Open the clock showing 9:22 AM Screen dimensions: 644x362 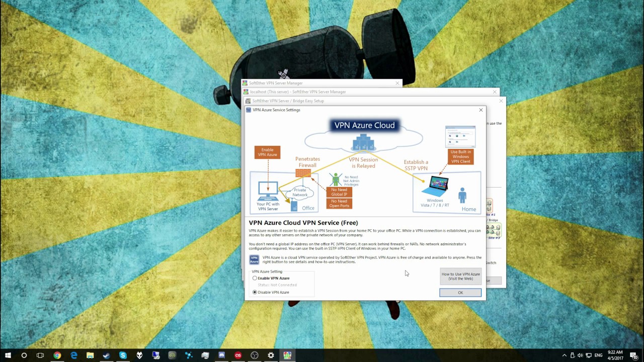click(x=615, y=355)
